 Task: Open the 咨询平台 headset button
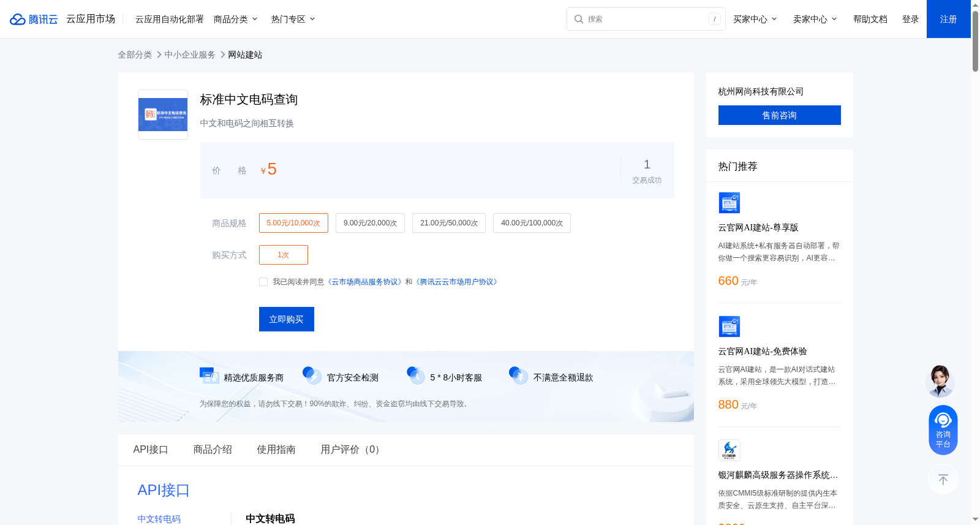[x=943, y=430]
